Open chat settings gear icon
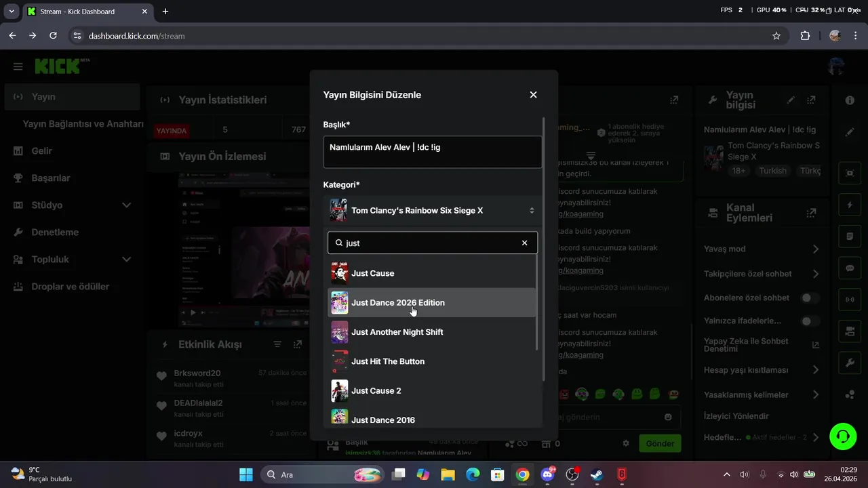 (x=626, y=443)
